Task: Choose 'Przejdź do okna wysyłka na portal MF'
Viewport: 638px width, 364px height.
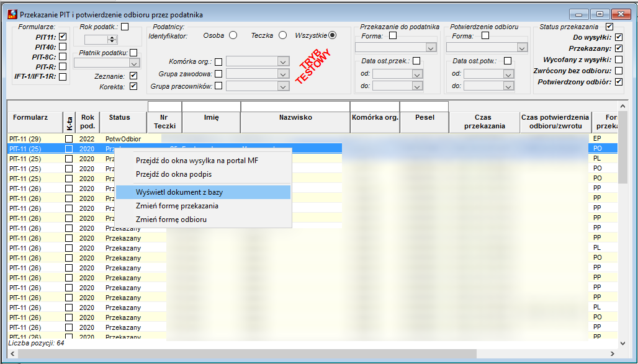Action: point(204,161)
